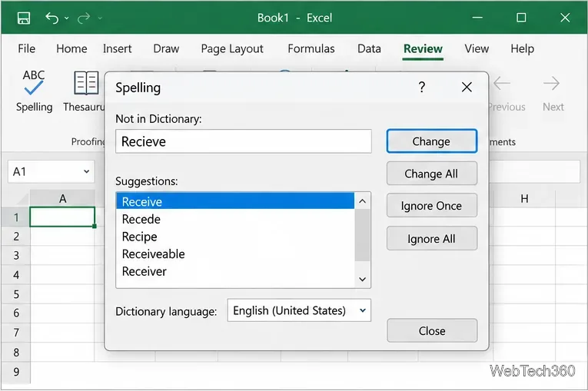This screenshot has width=588, height=391.
Task: Switch to the Home tab
Action: point(71,48)
